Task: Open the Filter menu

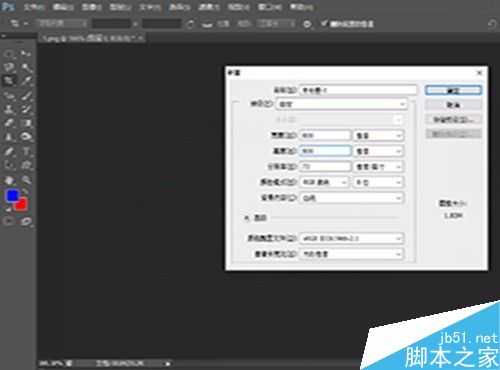Action: pos(209,7)
